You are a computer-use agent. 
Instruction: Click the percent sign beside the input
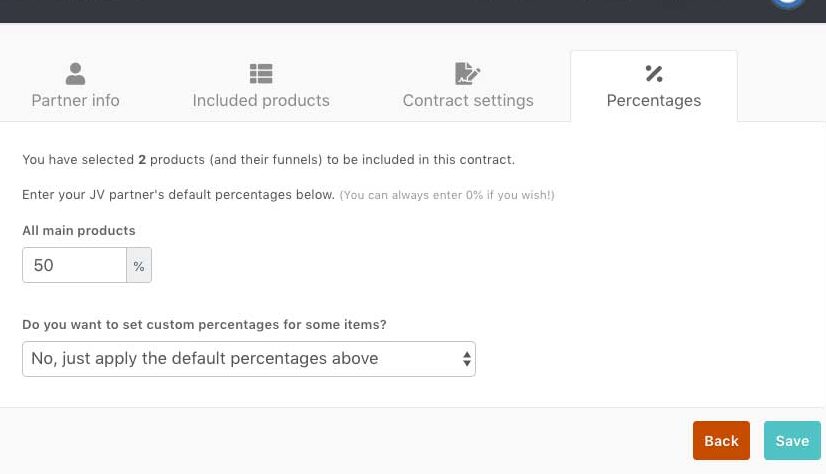139,266
